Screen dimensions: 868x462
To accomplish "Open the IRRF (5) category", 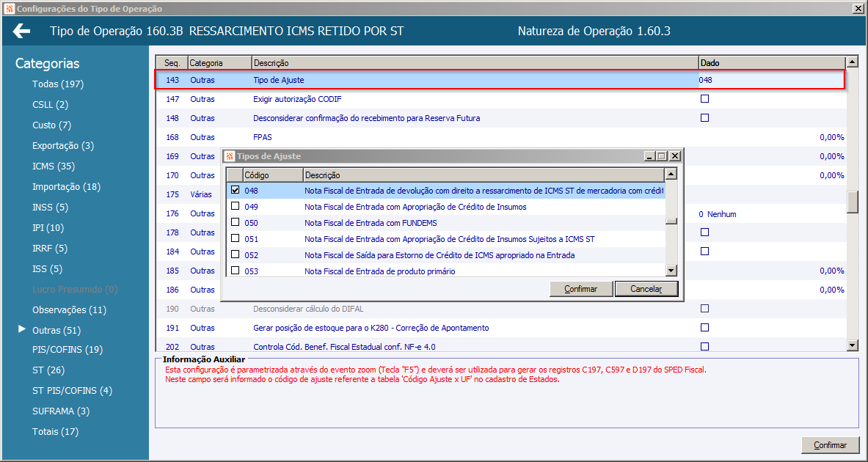I will 50,248.
